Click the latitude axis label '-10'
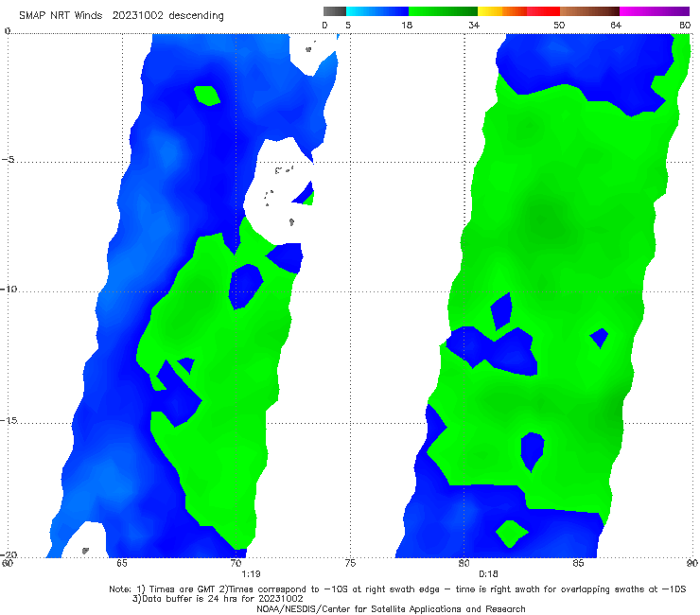This screenshot has width=700, height=615. (x=9, y=289)
